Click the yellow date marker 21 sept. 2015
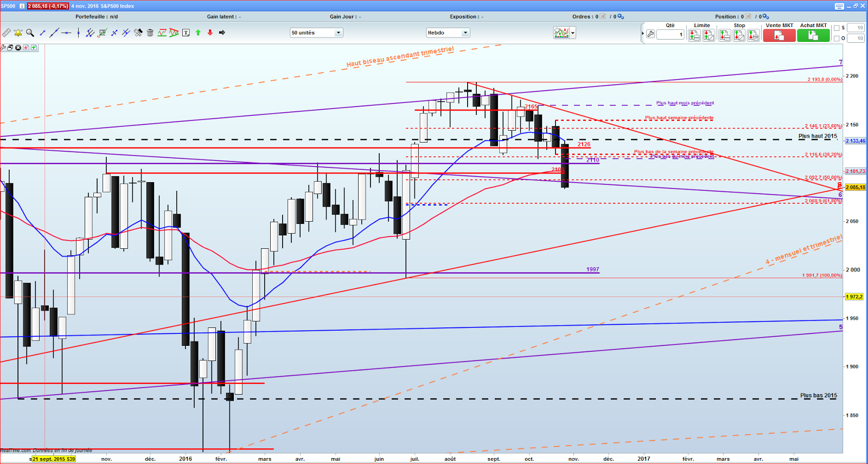Viewport: 868px width, 464px height. 53,459
